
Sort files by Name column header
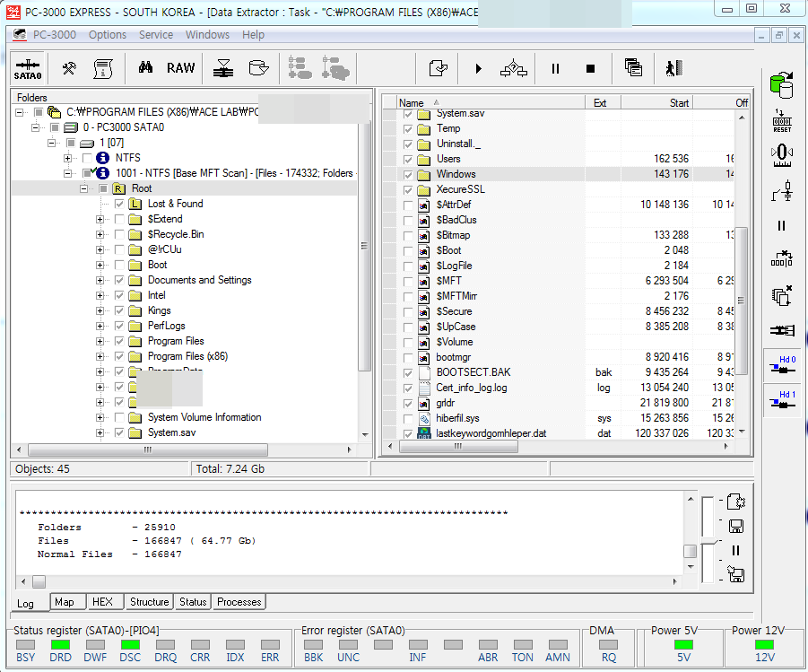(x=491, y=102)
